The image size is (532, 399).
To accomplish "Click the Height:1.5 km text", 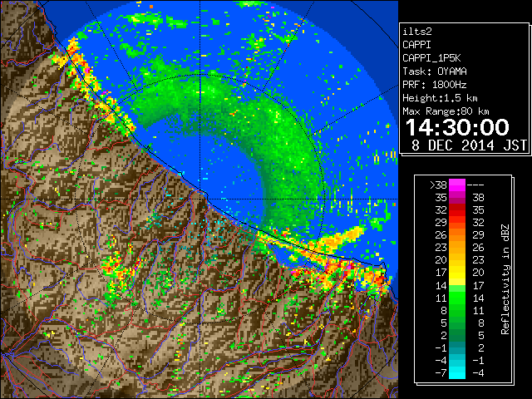I will point(440,98).
